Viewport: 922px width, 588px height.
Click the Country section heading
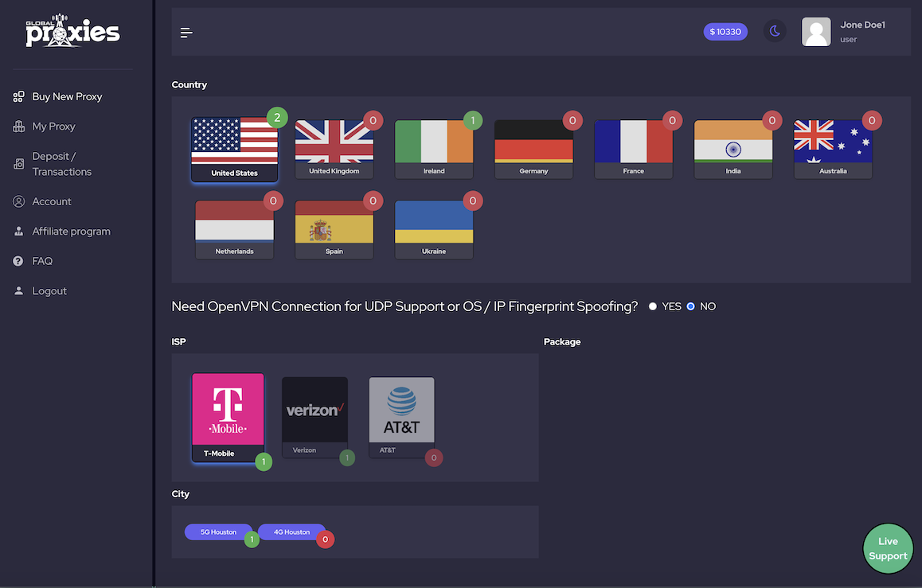pyautogui.click(x=189, y=84)
